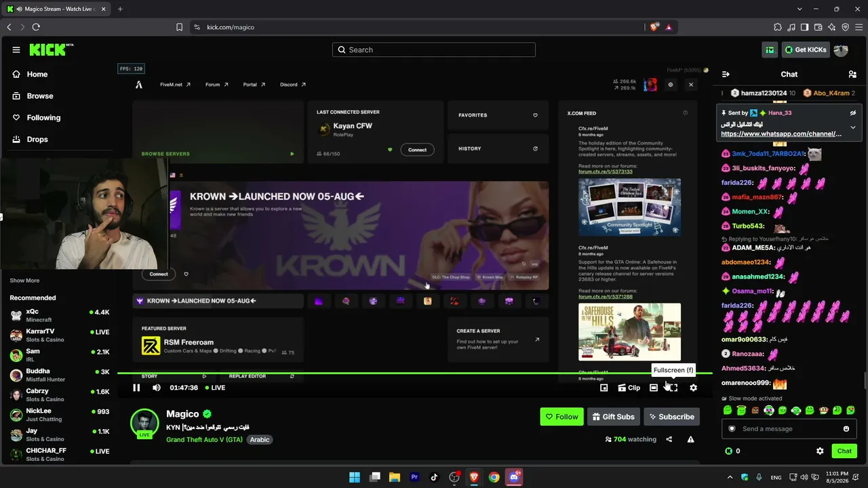Bookmark this page

point(179,27)
